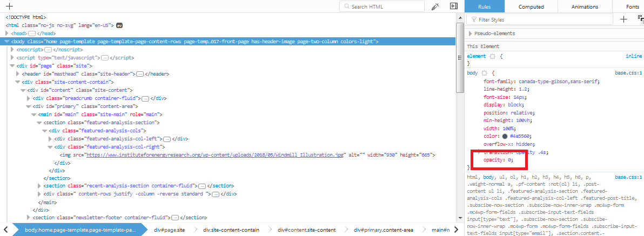Image resolution: width=644 pixels, height=236 pixels.
Task: Click the 'opacity: 0' value
Action: pyautogui.click(x=509, y=160)
